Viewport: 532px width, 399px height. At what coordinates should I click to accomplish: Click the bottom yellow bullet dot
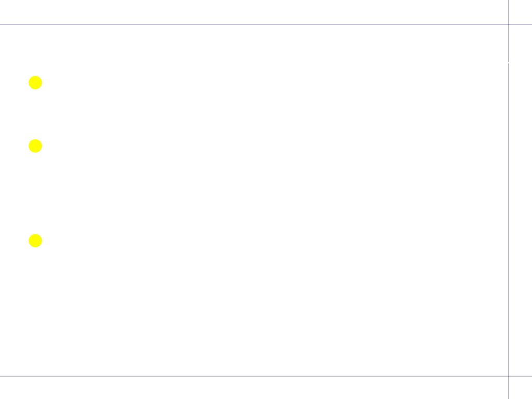click(x=35, y=241)
